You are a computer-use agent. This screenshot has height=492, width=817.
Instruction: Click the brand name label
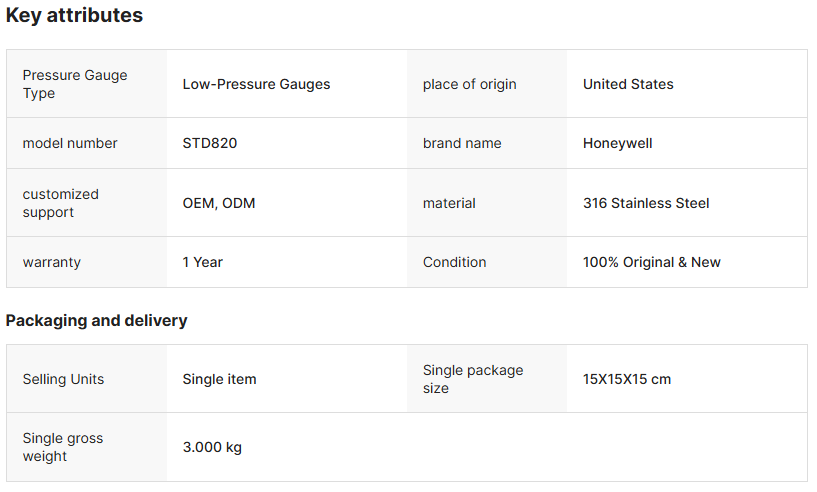click(462, 143)
